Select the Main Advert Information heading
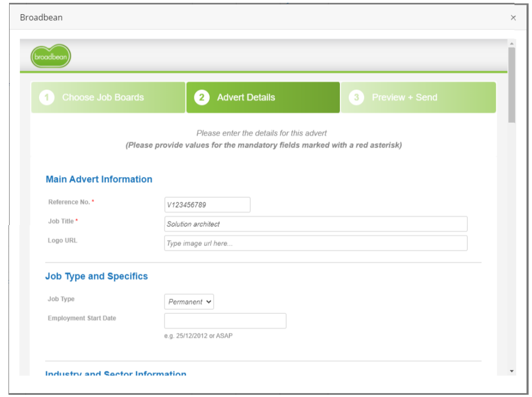This screenshot has height=397, width=532. (x=99, y=179)
